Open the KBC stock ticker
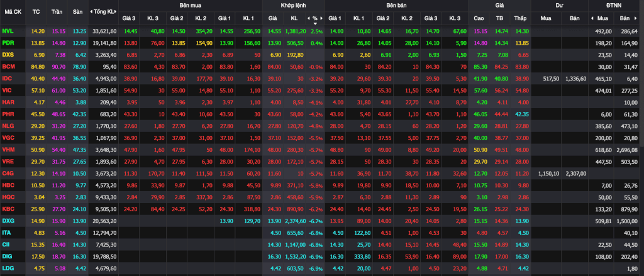Screen dimensions: 644x276 [x=8, y=209]
